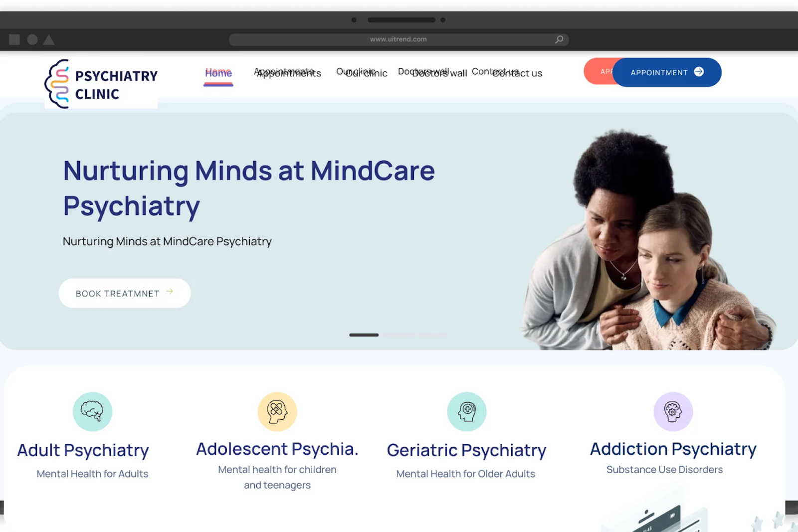The width and height of the screenshot is (798, 532).
Task: Click the arrow icon in Appointment button
Action: click(699, 72)
